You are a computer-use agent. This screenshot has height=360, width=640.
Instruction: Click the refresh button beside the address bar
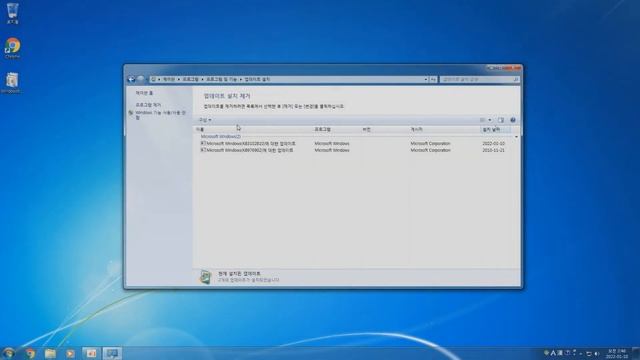(433, 79)
